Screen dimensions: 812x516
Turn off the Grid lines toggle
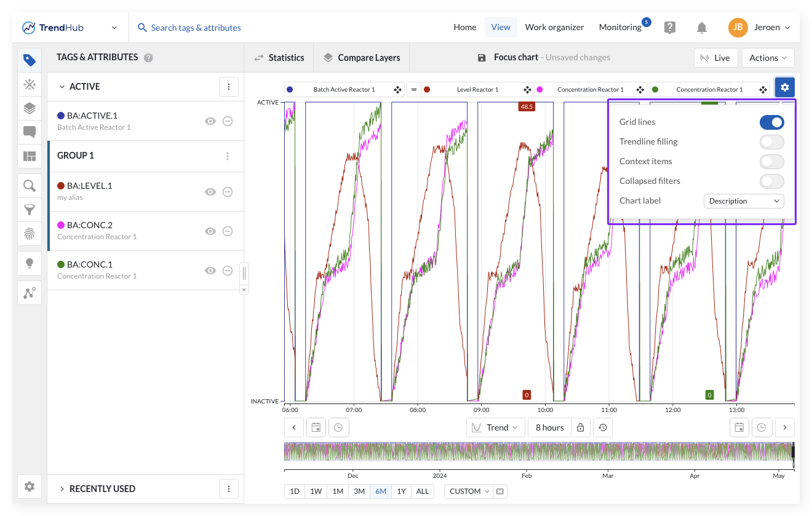click(771, 122)
